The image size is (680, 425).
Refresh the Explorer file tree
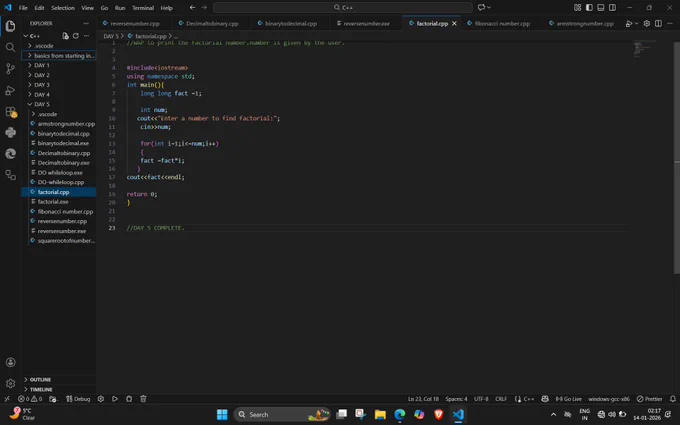tap(76, 36)
